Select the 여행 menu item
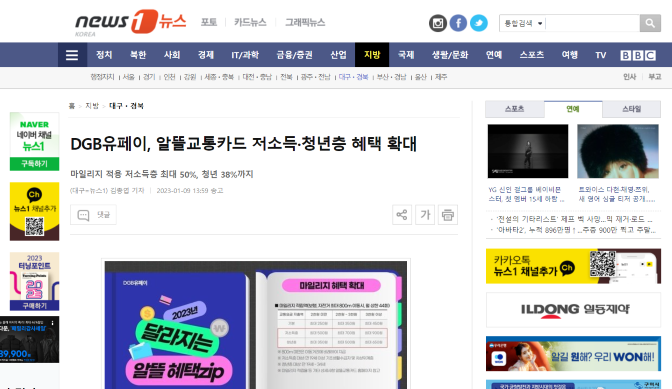The height and width of the screenshot is (389, 672). tap(570, 55)
